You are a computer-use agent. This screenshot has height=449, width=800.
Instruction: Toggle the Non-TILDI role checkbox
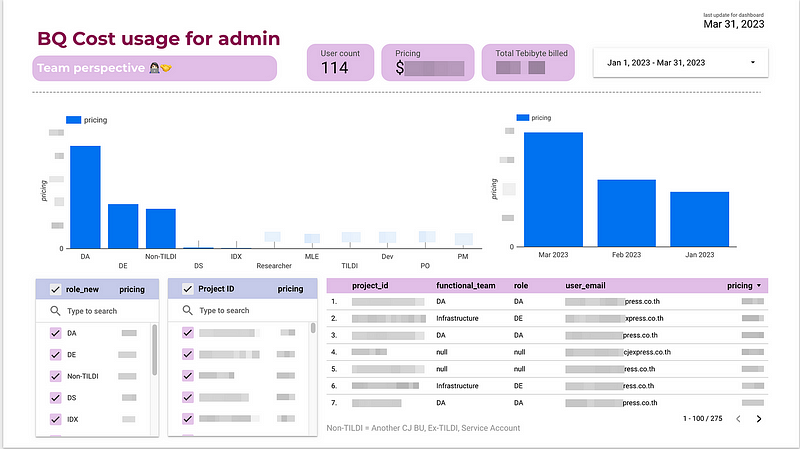pyautogui.click(x=55, y=376)
